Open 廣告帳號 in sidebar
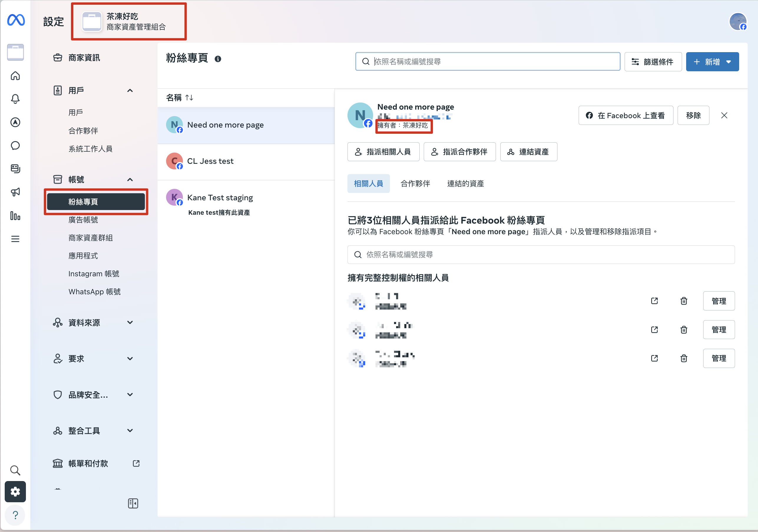This screenshot has width=758, height=532. pyautogui.click(x=83, y=220)
